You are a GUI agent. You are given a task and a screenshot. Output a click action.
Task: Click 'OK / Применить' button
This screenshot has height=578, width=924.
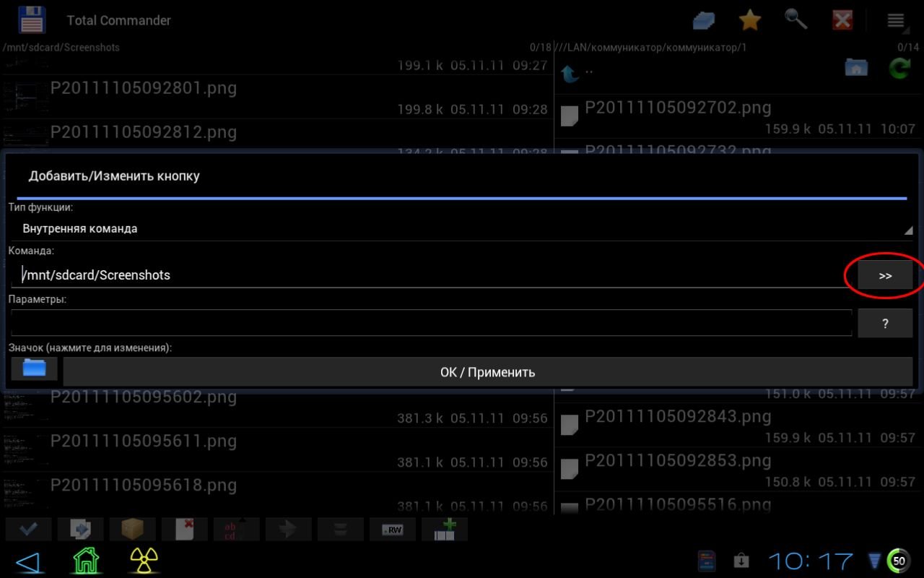pos(488,372)
